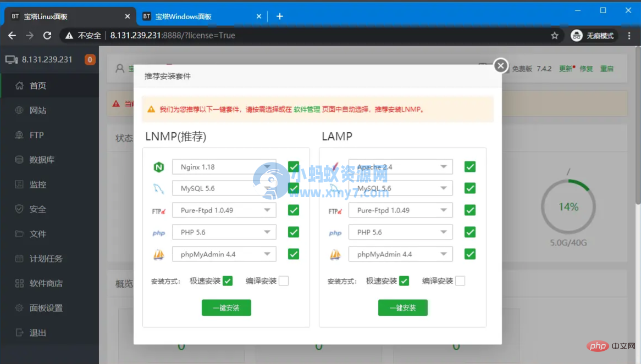Click the FTP icon in LNMP column
641x364 pixels.
click(x=159, y=211)
